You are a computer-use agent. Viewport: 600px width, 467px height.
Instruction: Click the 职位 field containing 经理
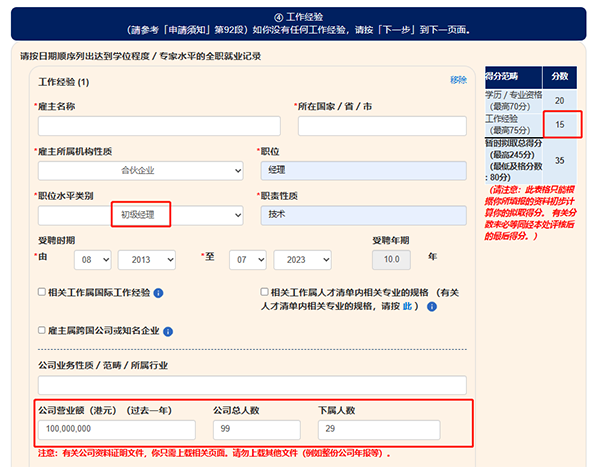tap(362, 171)
